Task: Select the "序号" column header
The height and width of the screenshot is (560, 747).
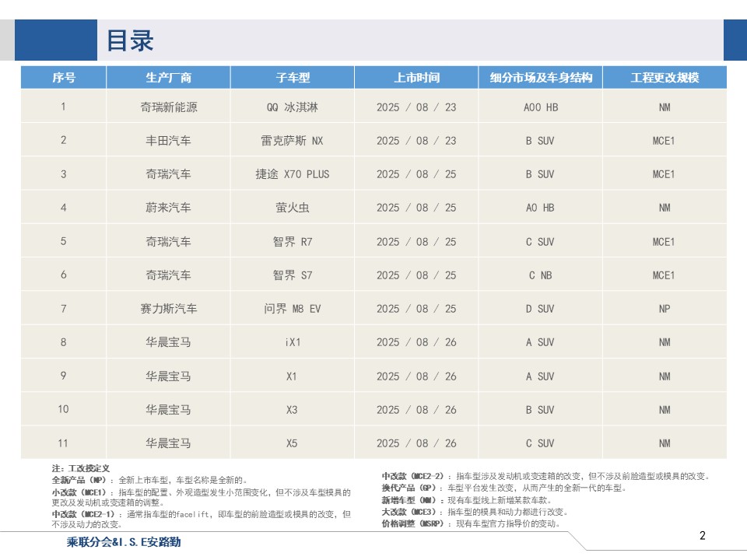Action: point(63,78)
